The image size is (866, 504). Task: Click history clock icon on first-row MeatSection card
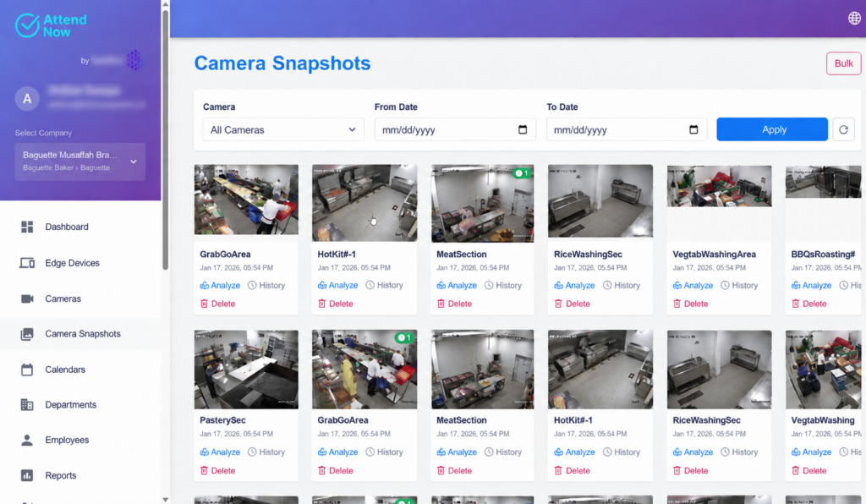coord(489,285)
